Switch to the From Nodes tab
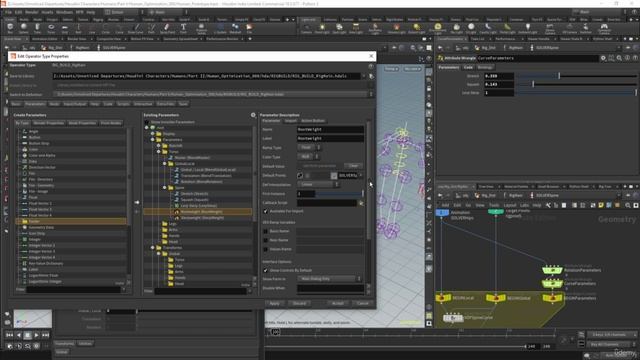 click(111, 123)
